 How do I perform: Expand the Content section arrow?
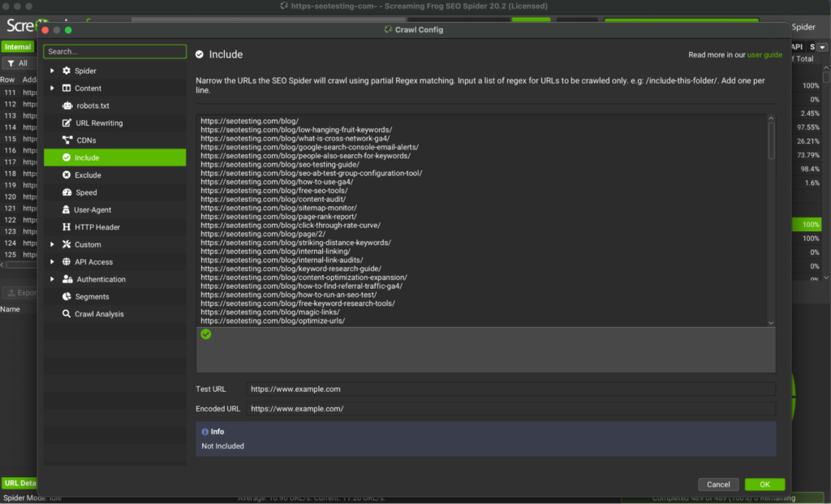53,88
